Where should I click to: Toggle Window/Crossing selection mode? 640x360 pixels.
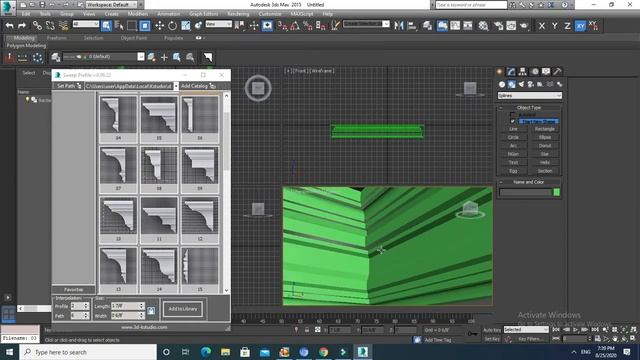[145, 26]
